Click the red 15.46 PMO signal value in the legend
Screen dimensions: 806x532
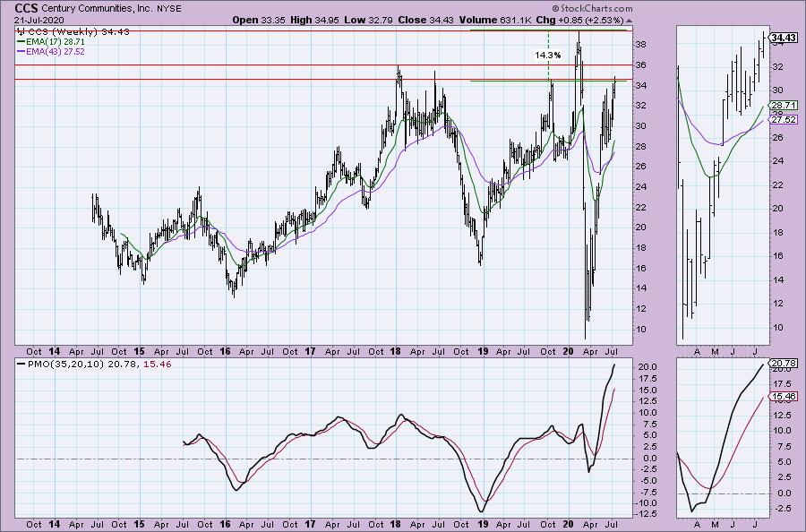click(158, 365)
